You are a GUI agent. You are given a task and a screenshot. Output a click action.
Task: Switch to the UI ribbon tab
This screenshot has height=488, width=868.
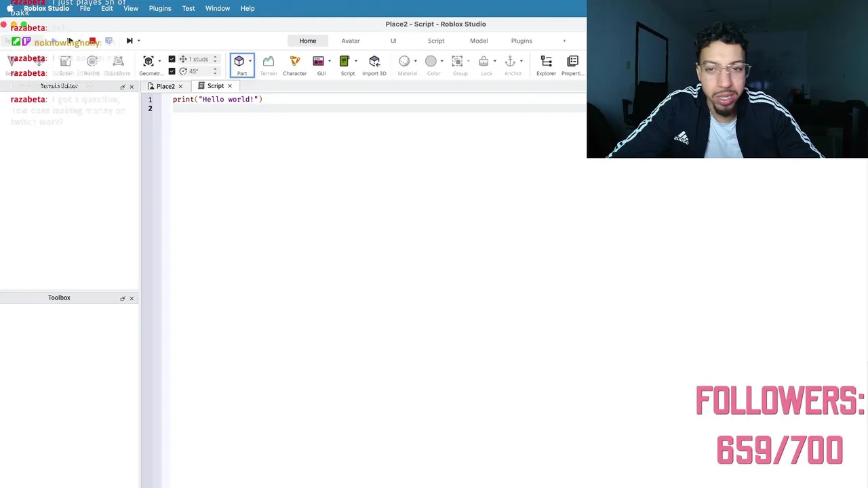pos(393,41)
